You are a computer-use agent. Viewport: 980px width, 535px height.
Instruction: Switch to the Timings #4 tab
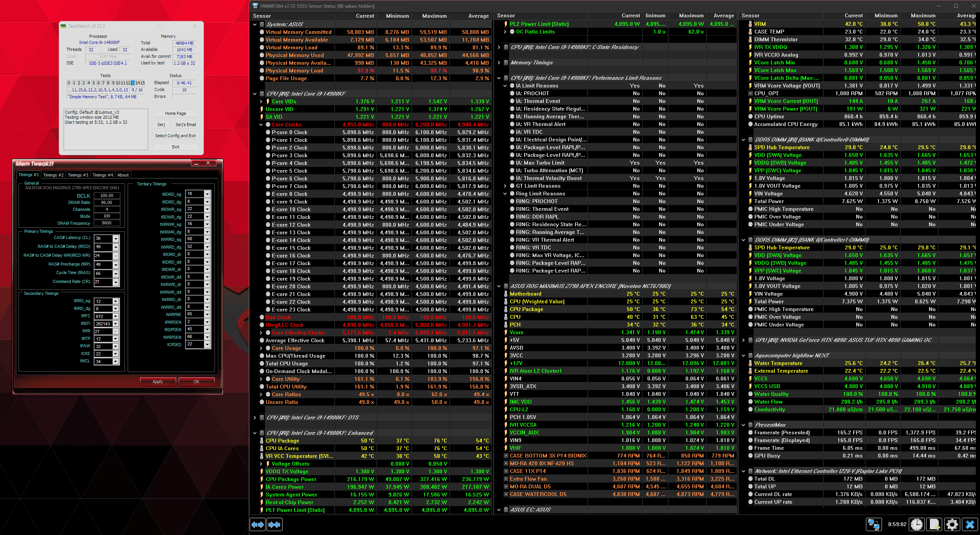103,175
